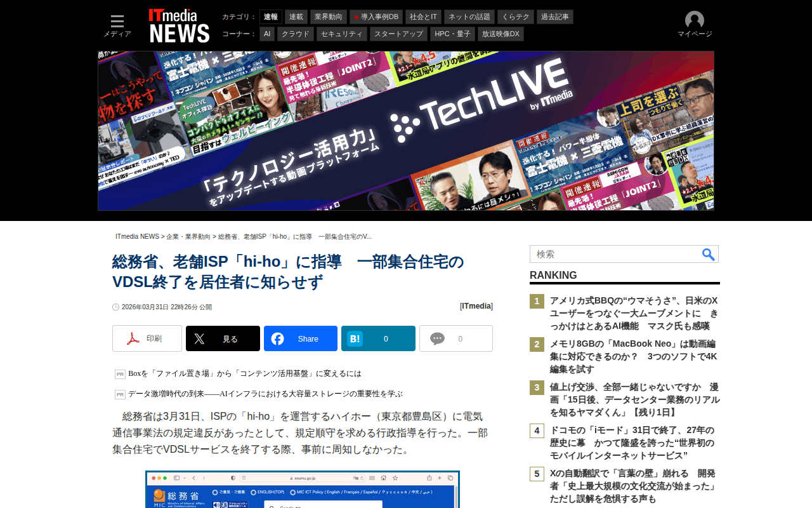812x508 pixels.
Task: Open the 導入事例DB category
Action: (x=376, y=17)
